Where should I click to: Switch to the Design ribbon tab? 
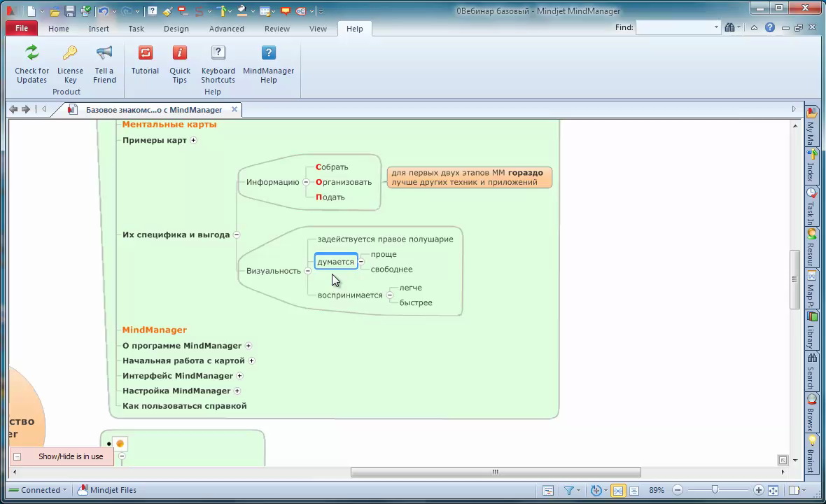pos(176,29)
